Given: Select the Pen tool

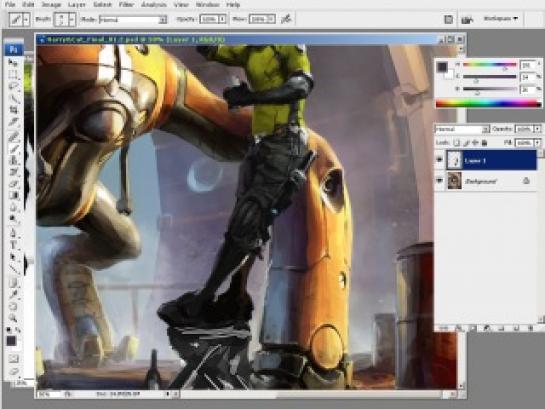Looking at the screenshot, I should pyautogui.click(x=13, y=233).
